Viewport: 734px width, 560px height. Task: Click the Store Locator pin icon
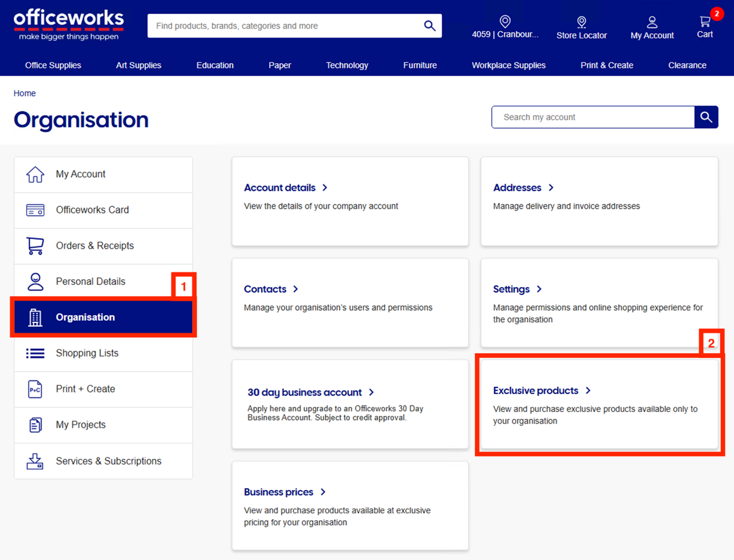pos(581,22)
